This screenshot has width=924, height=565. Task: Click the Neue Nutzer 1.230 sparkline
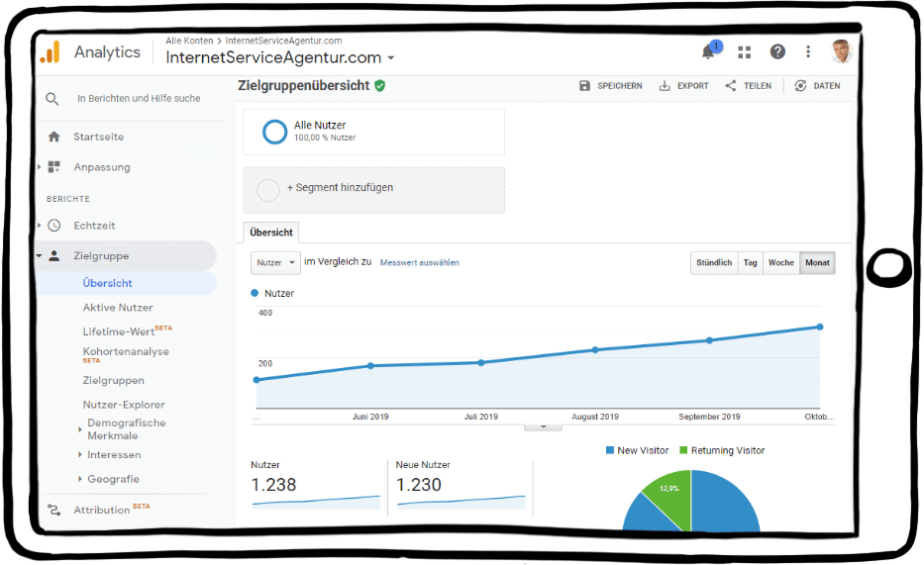[461, 502]
